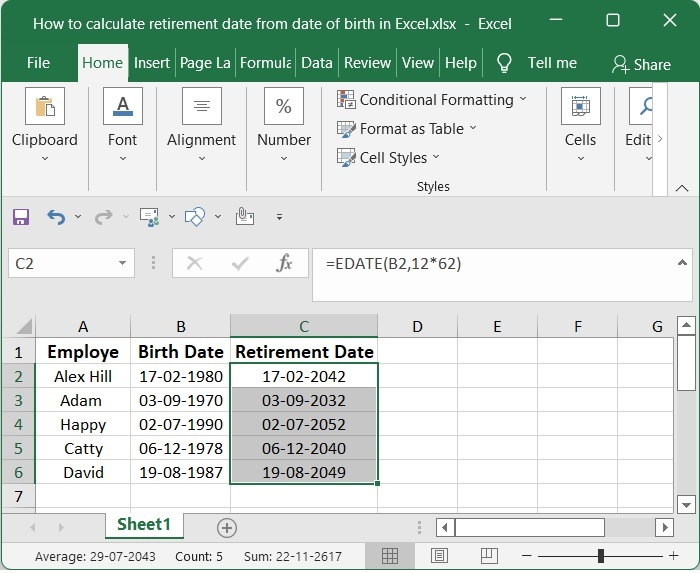The width and height of the screenshot is (700, 573).
Task: Open the Shapes tool in quick toolbar
Action: [x=195, y=217]
